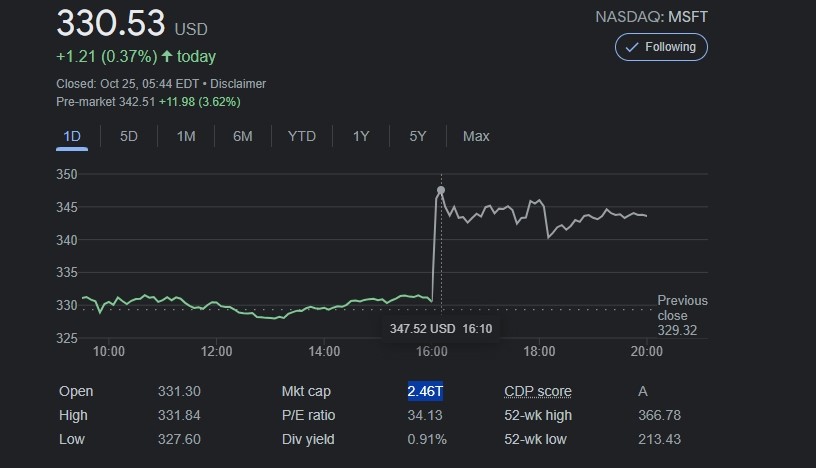This screenshot has width=816, height=468.
Task: Select the 1D time range tab
Action: pyautogui.click(x=72, y=136)
